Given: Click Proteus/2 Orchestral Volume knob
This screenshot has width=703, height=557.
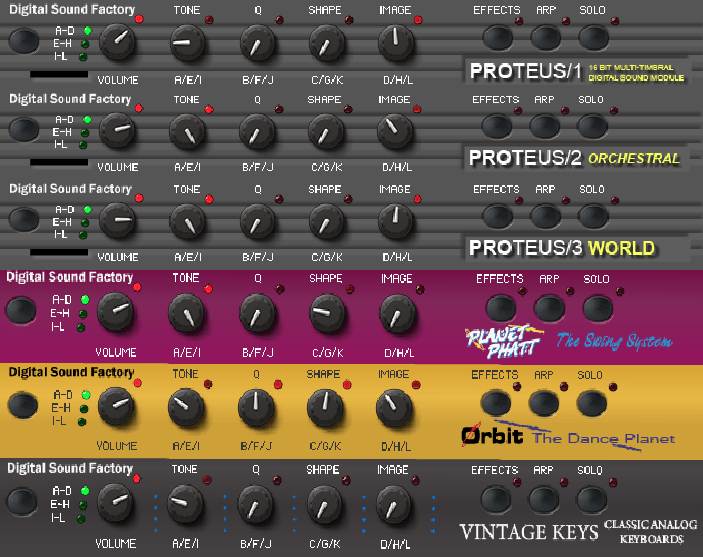Looking at the screenshot, I should pos(117,130).
